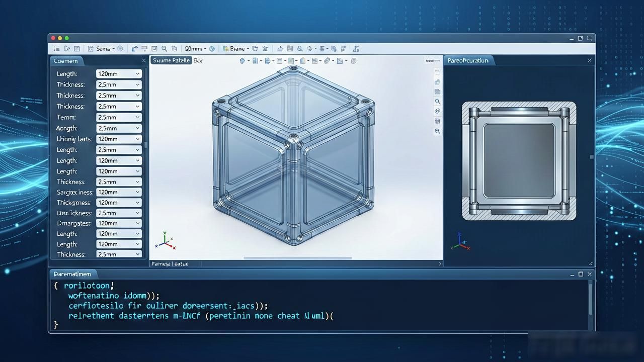Screen dimensions: 644x362
Task: Click the rorilotoon code line
Action: (x=89, y=286)
